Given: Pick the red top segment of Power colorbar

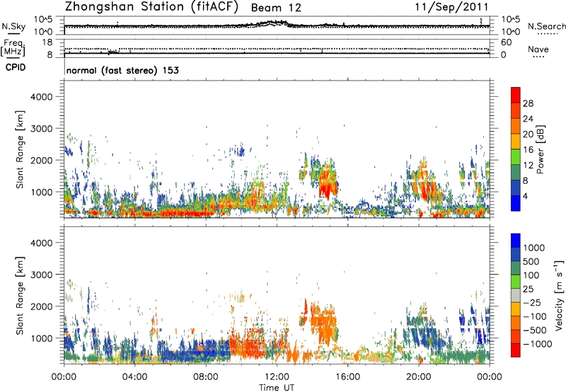Looking at the screenshot, I should pyautogui.click(x=516, y=95).
